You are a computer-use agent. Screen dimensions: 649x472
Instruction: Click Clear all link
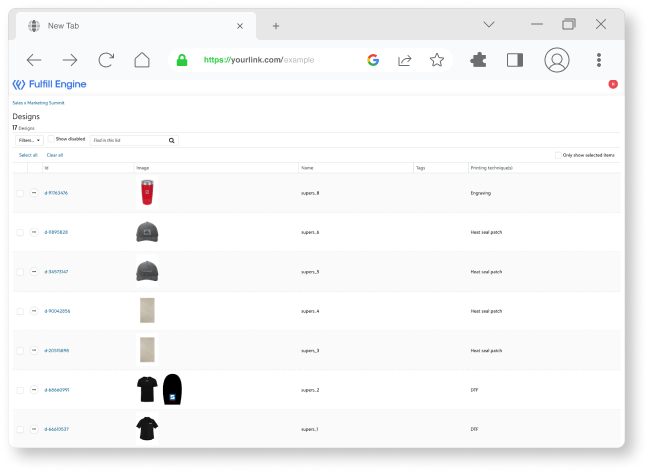[55, 155]
